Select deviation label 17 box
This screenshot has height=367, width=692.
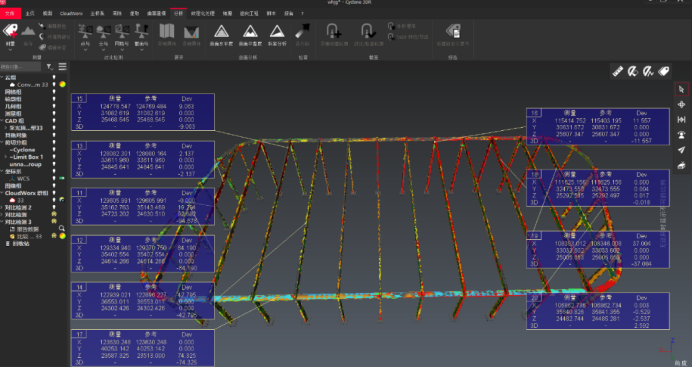tap(143, 348)
